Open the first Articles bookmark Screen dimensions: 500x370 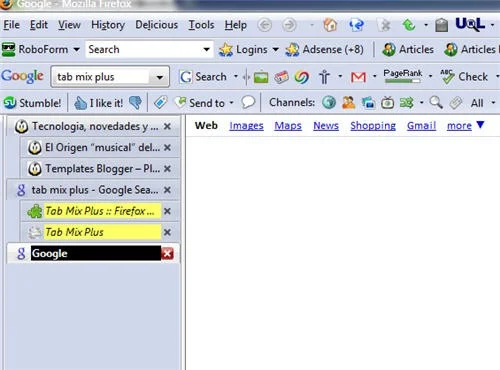tap(408, 50)
